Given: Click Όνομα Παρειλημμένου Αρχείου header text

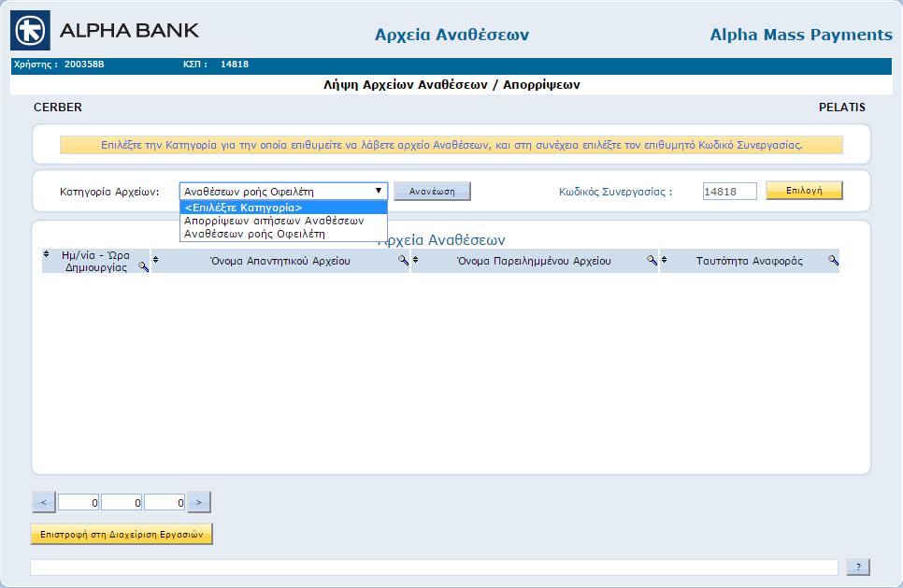Looking at the screenshot, I should (534, 261).
